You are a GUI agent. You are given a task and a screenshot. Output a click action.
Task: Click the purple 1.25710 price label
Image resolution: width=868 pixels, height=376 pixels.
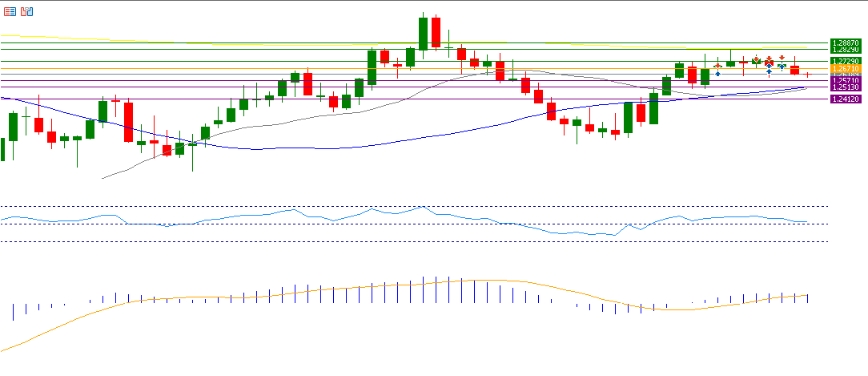coord(846,81)
